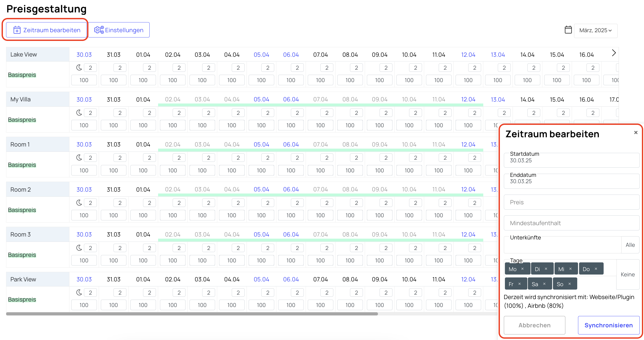Select Alle accommodations
The height and width of the screenshot is (340, 644).
630,245
